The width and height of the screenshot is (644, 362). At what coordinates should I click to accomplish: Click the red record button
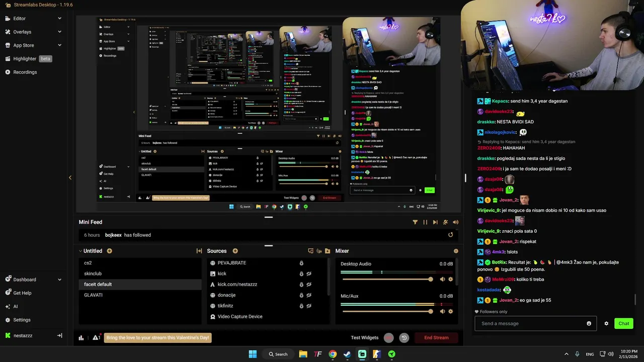tap(388, 338)
